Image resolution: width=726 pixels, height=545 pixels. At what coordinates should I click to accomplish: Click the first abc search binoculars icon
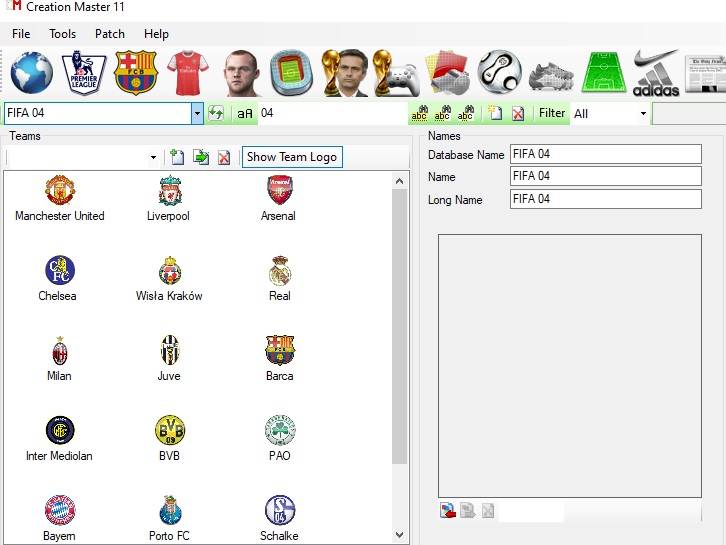pyautogui.click(x=419, y=113)
